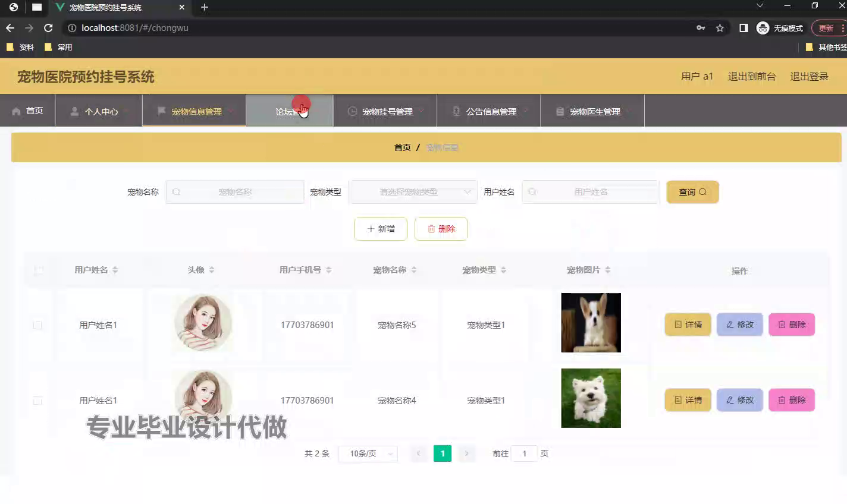Click 修改 for 宠物名称5 row
The image size is (847, 504).
coord(739,325)
